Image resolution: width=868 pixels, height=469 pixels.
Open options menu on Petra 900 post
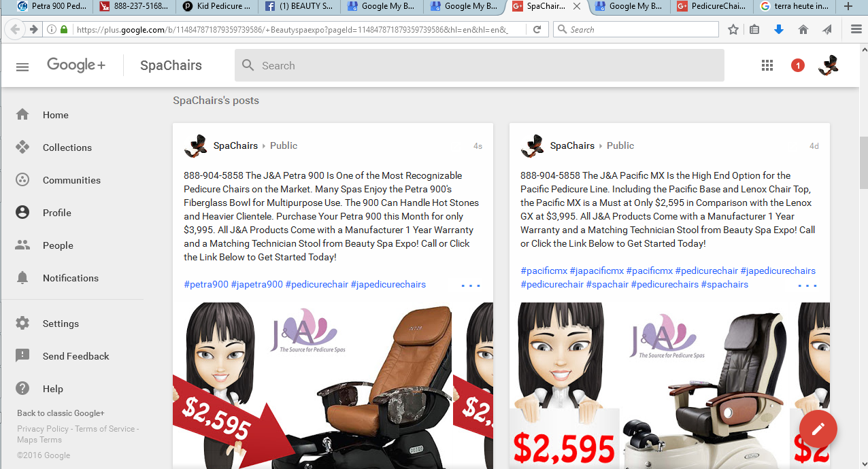point(470,285)
